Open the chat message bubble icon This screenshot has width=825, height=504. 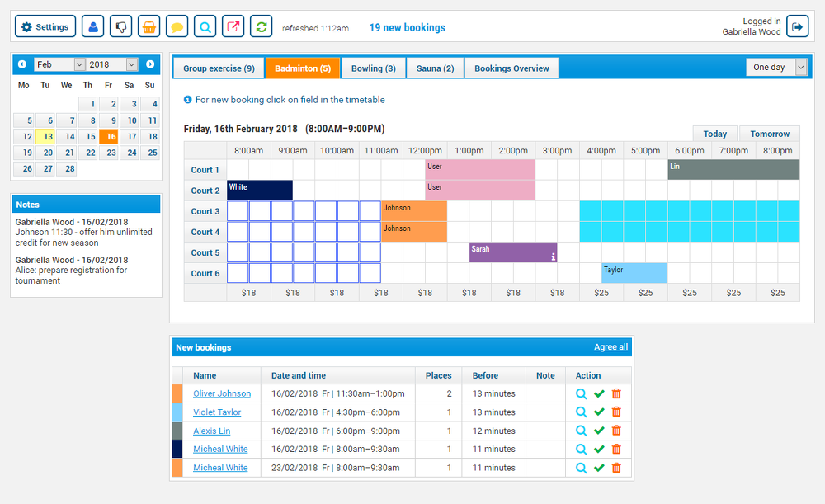point(177,26)
